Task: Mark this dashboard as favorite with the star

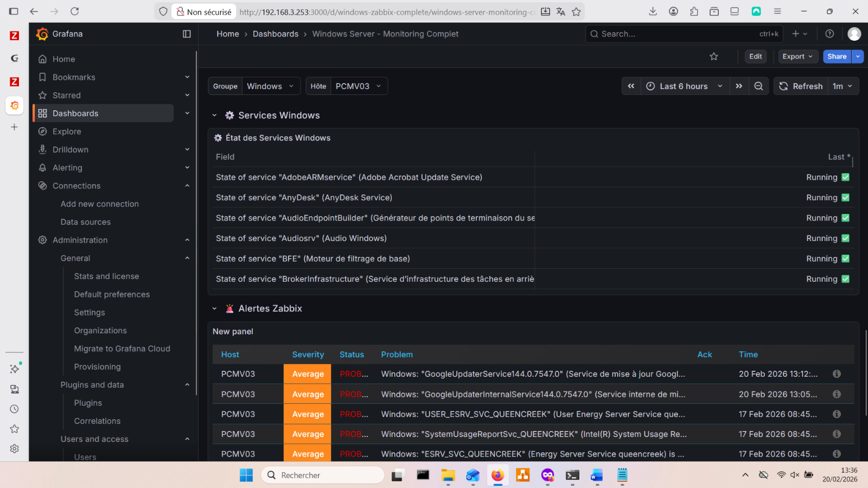Action: (x=714, y=56)
